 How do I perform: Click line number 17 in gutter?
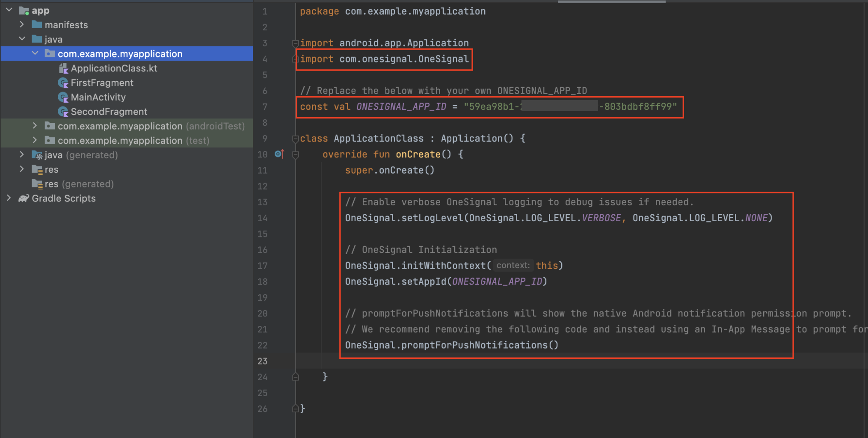[262, 266]
